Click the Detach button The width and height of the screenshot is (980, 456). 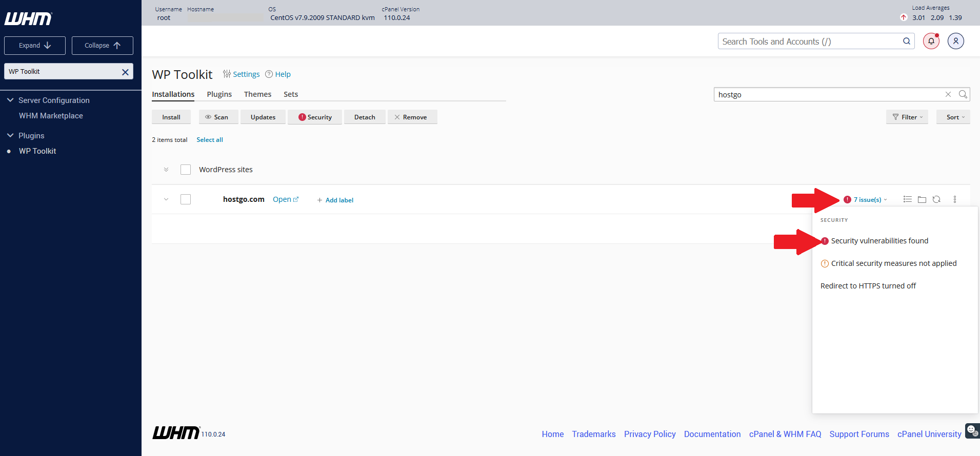(x=365, y=117)
